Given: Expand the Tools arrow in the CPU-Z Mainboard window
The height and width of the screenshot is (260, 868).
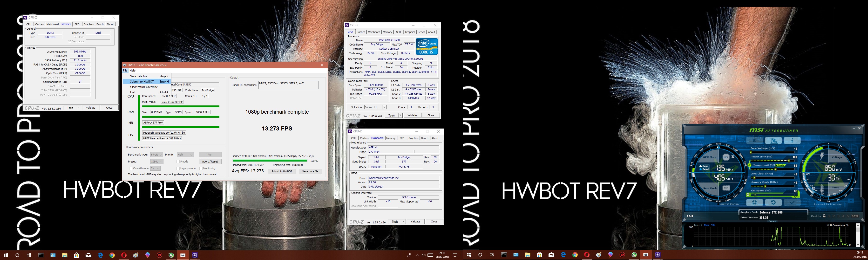Looking at the screenshot, I should coord(404,221).
